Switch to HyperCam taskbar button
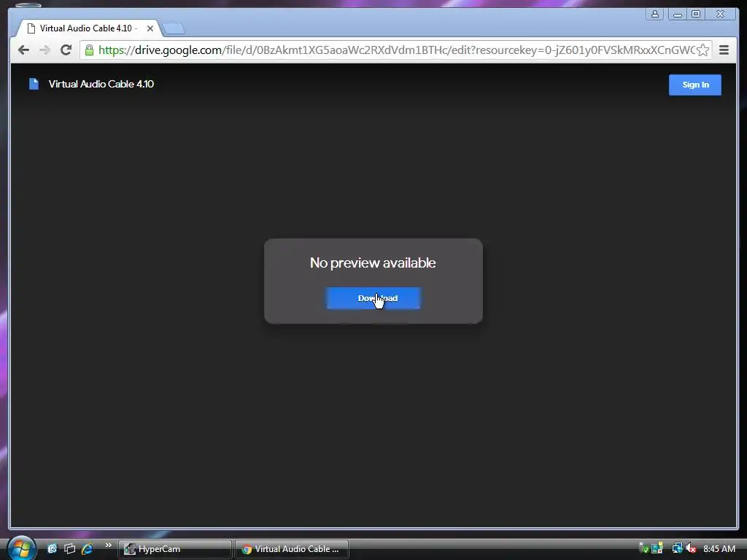 coord(175,549)
